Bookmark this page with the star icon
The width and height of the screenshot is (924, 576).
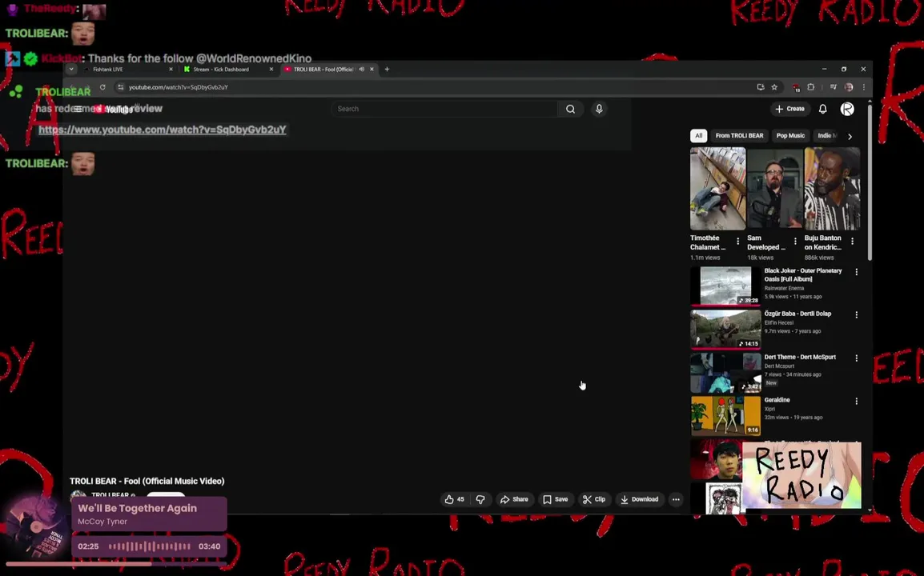774,87
